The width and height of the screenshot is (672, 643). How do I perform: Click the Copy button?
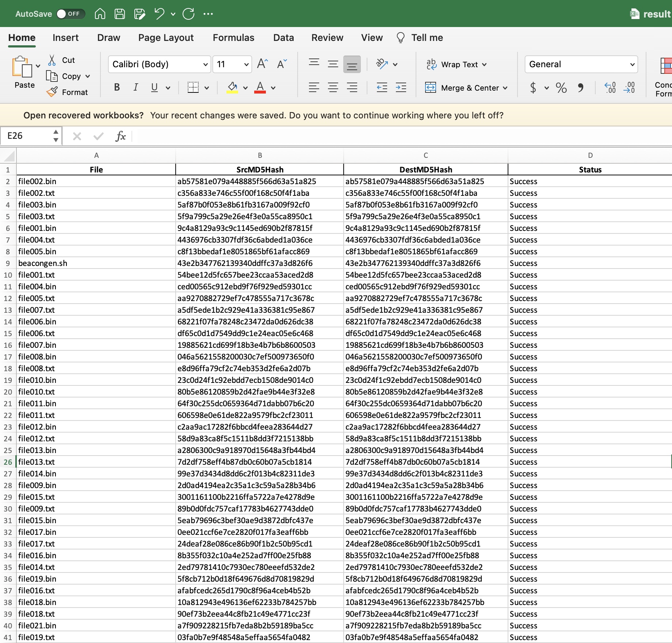[x=64, y=76]
